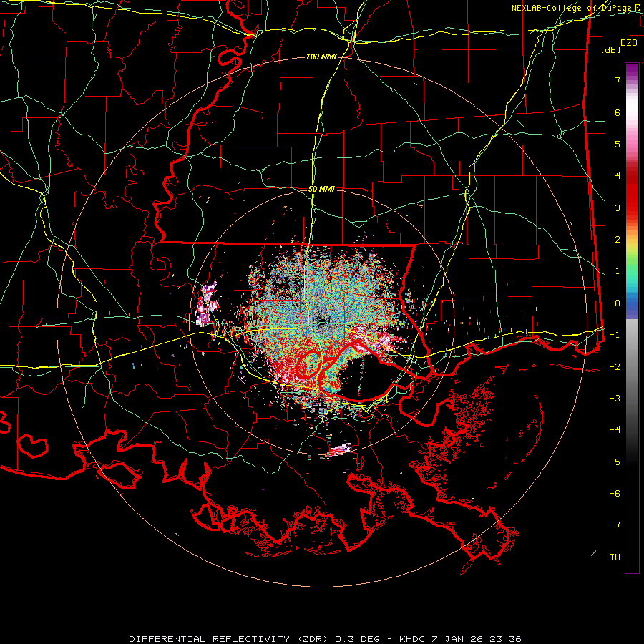Click the 1 value on the color scale

[618, 271]
